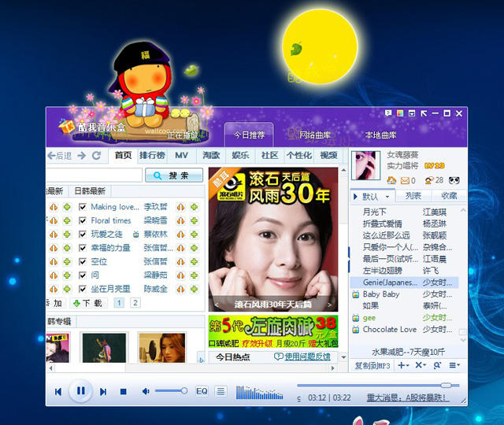Switch to 今日推荐 tab
Image resolution: width=504 pixels, height=425 pixels.
[249, 135]
